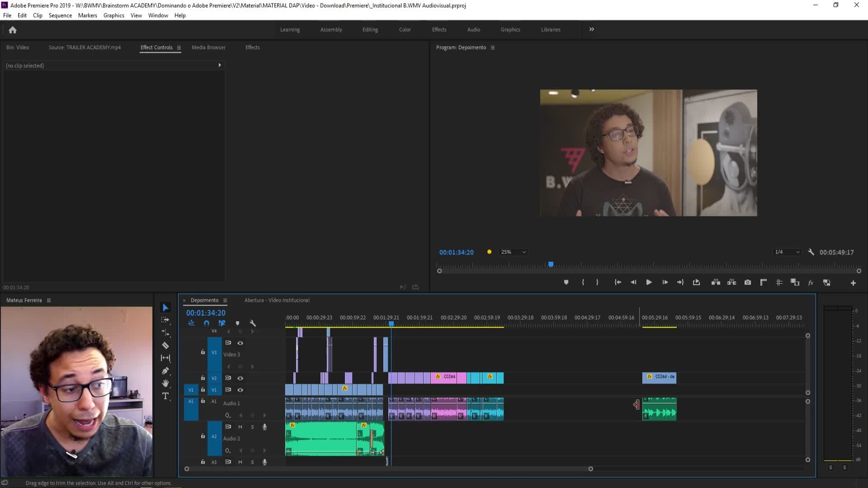Select the Slip tool
This screenshot has width=868, height=488.
[x=165, y=358]
